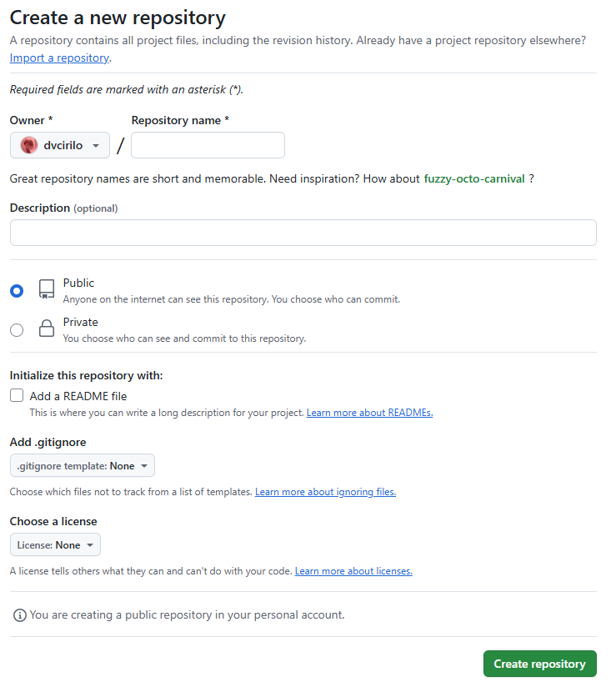
Task: Click the dropdown caret on the Owner selector
Action: (x=94, y=144)
